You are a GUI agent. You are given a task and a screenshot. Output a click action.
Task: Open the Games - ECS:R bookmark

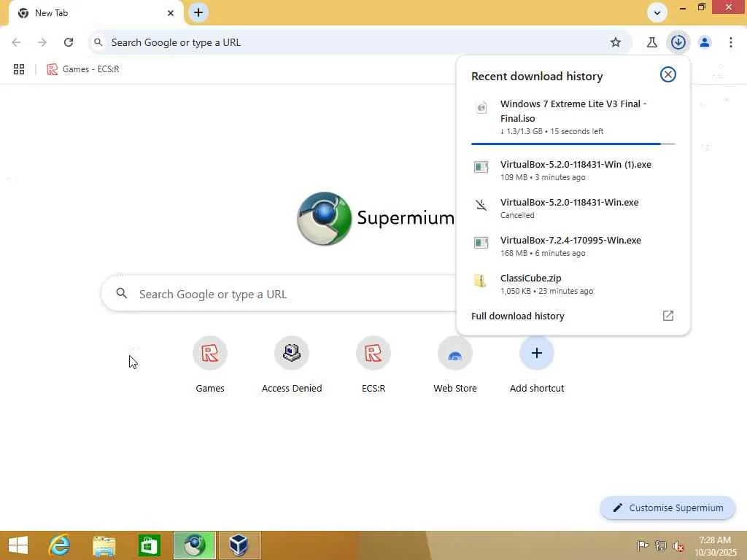(x=83, y=69)
